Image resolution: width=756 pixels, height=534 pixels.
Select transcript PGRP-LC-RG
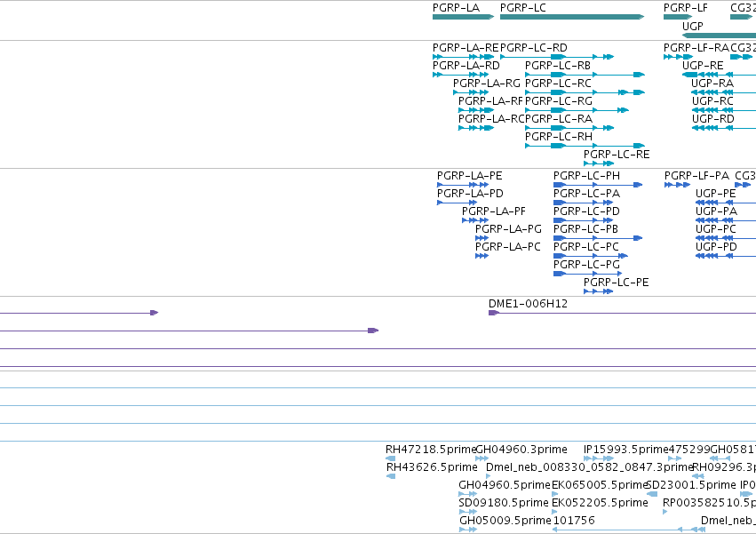coord(577,110)
